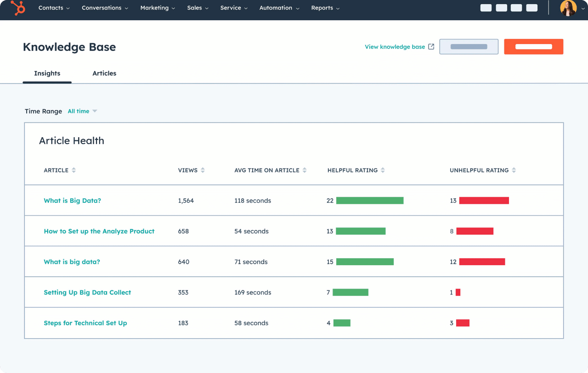588x373 pixels.
Task: Expand the Automation navigation dropdown
Action: coord(279,8)
